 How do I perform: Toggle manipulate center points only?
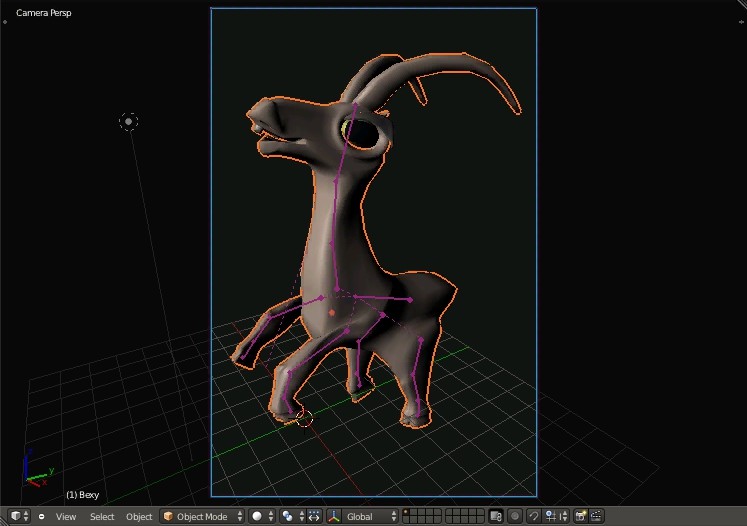click(314, 516)
